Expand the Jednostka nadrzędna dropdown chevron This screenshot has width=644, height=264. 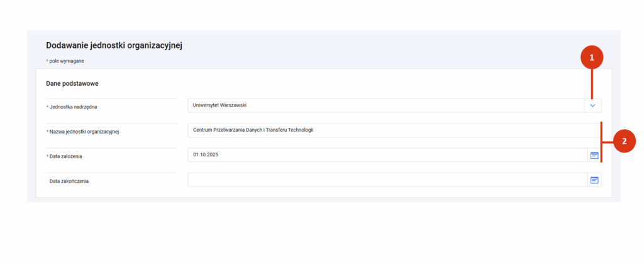pyautogui.click(x=592, y=106)
